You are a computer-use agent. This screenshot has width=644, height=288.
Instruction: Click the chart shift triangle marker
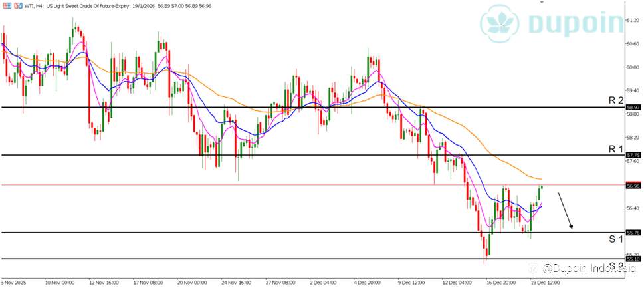pos(542,3)
